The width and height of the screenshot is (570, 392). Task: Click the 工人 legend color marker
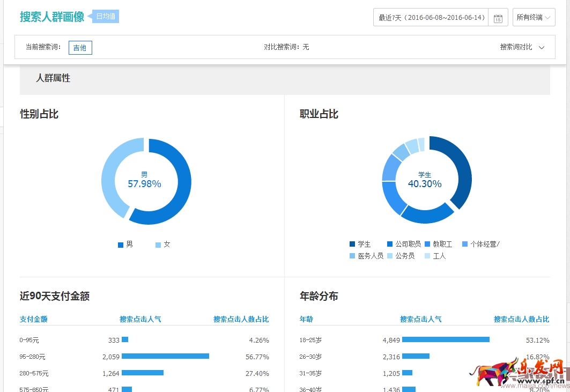tap(427, 256)
